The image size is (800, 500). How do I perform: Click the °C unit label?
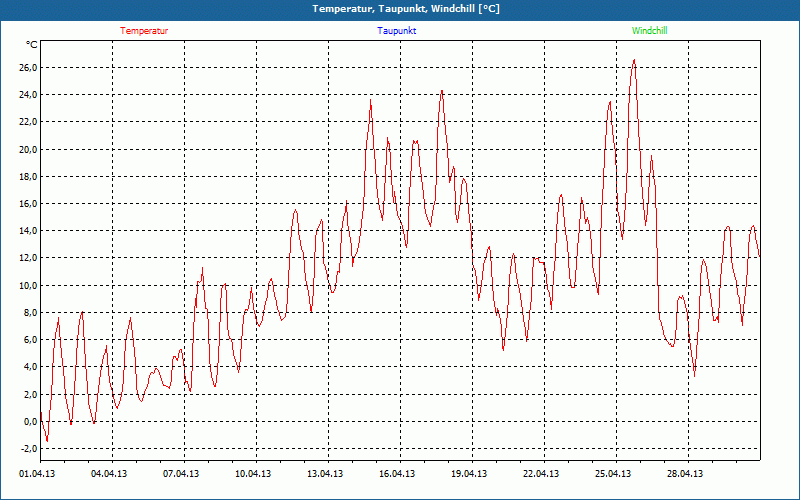point(32,45)
